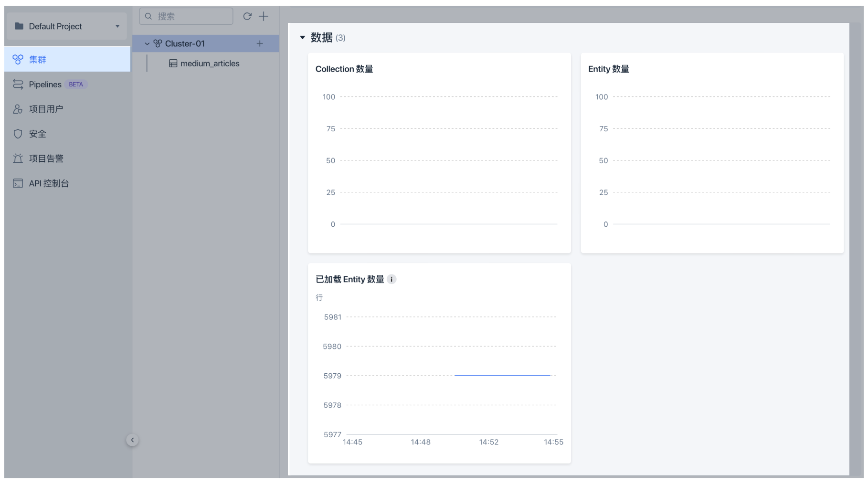Show info for 已加载 Entity 数量
This screenshot has height=484, width=868.
pos(392,279)
